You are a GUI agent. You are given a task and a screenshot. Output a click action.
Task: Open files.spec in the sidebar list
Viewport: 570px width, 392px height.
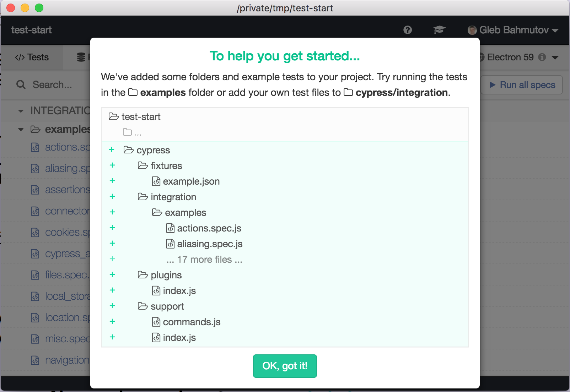point(66,275)
